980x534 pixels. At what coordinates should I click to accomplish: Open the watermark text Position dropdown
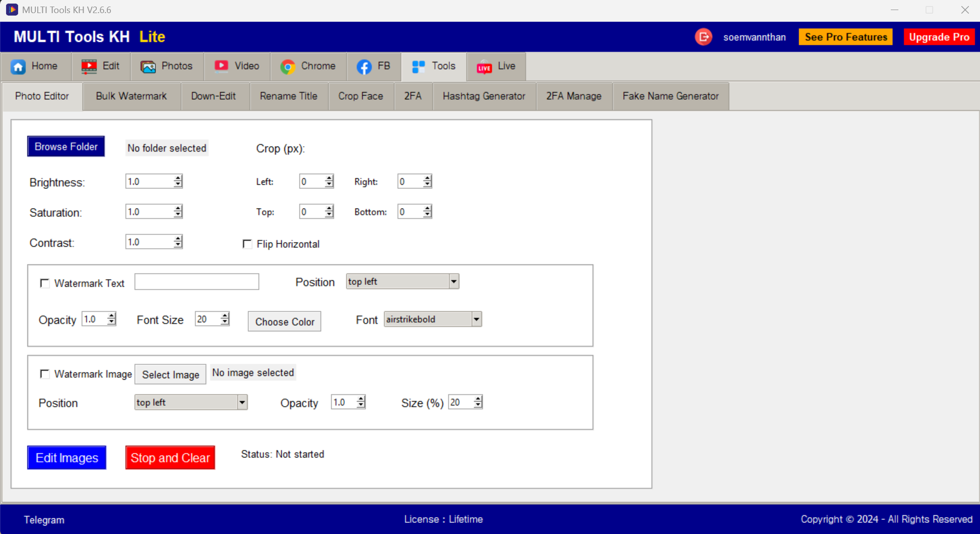pos(453,282)
